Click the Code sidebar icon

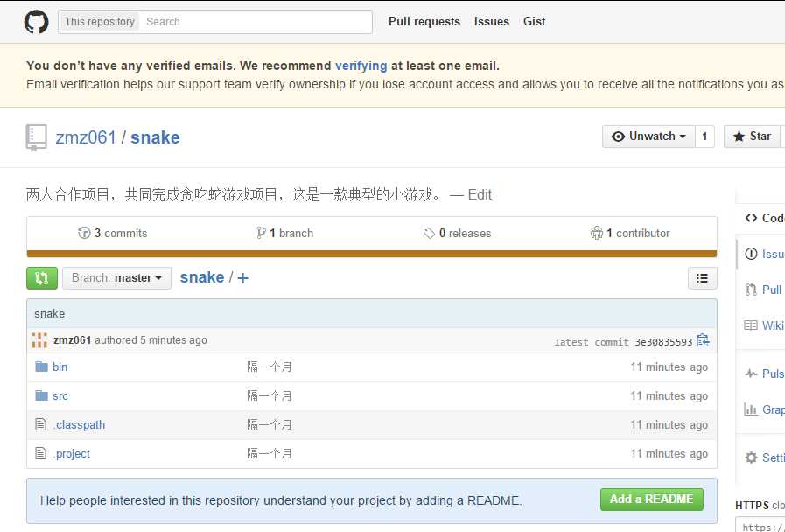(x=751, y=218)
